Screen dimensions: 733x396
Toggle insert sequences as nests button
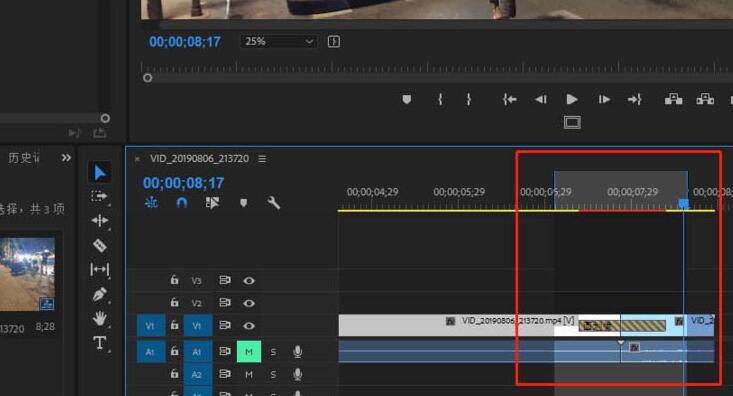(151, 202)
